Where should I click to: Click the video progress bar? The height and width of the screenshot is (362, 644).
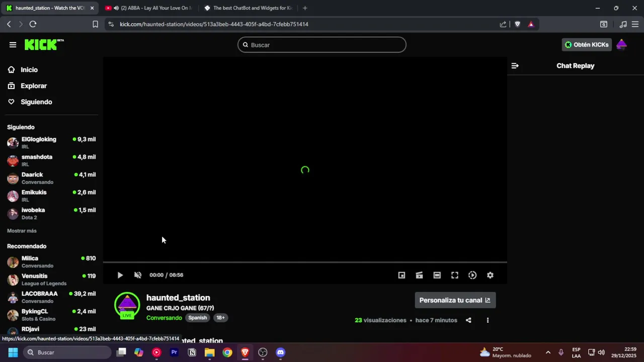tap(305, 262)
